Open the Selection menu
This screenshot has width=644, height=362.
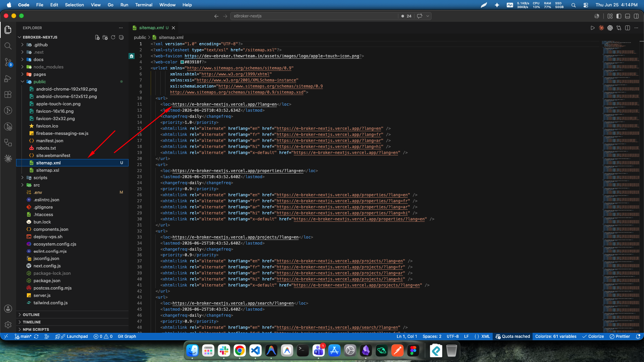coord(74,5)
